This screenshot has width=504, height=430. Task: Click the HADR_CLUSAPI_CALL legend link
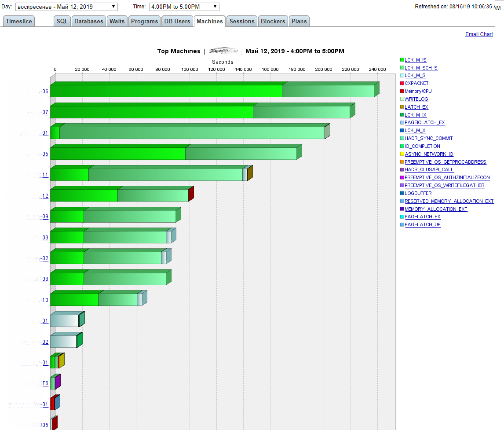[429, 169]
